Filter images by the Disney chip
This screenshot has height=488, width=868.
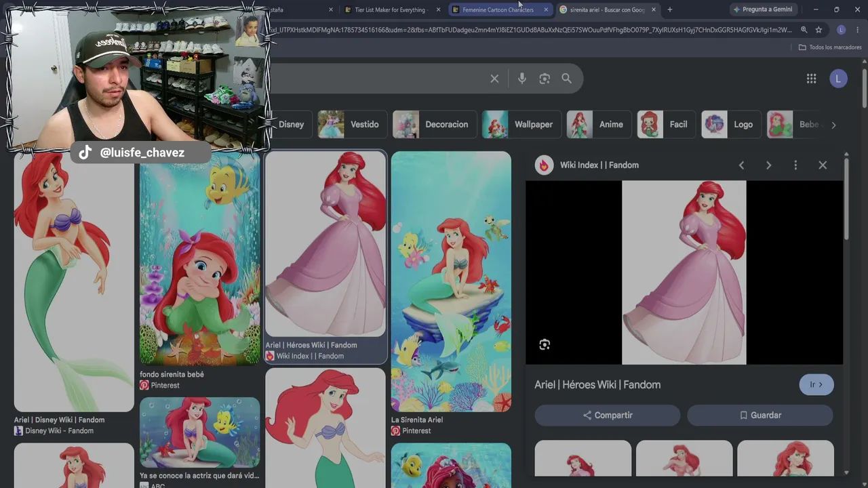tap(291, 125)
